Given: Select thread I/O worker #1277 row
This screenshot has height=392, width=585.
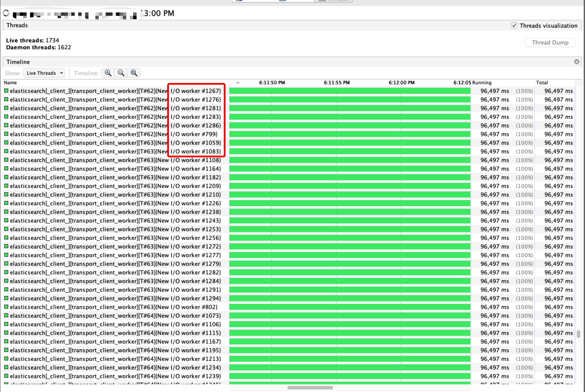Looking at the screenshot, I should 289,255.
